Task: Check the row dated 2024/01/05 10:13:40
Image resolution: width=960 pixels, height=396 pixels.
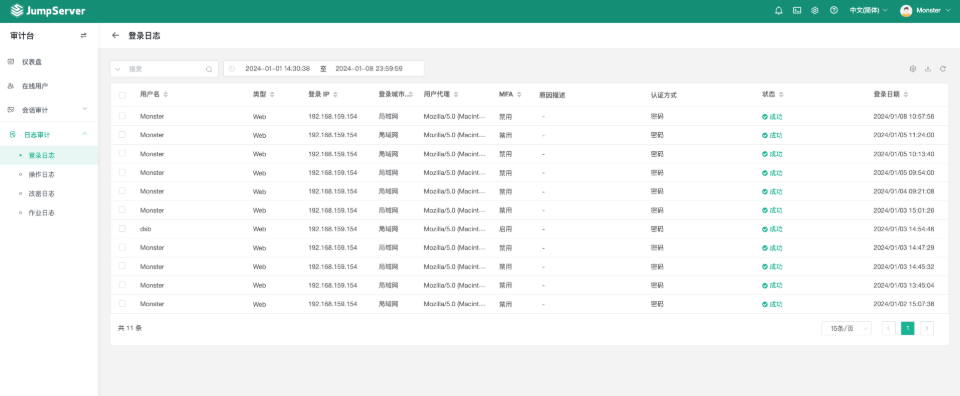Action: pos(122,153)
